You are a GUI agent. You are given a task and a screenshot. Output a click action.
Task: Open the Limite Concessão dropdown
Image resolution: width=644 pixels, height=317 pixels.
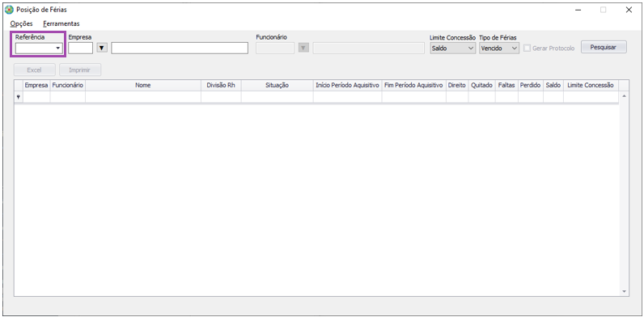click(452, 49)
